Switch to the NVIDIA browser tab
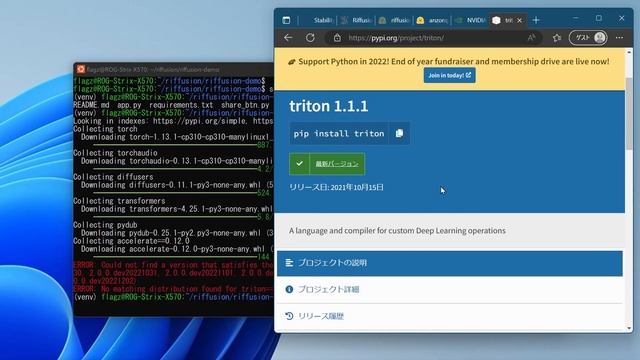This screenshot has width=640, height=360. point(470,20)
